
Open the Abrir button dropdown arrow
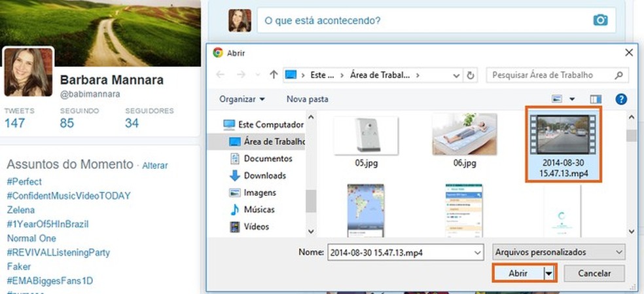coord(548,274)
